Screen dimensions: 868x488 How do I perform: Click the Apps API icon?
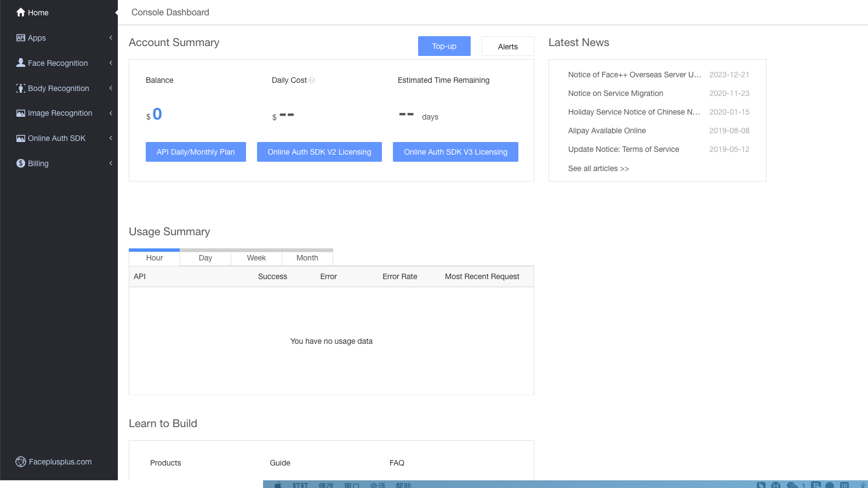[x=21, y=38]
